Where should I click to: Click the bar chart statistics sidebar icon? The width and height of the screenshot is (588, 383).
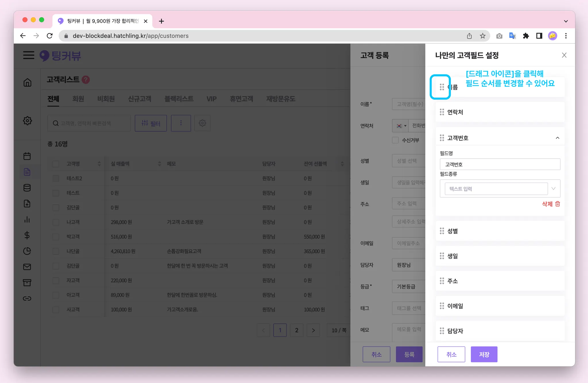pos(27,220)
